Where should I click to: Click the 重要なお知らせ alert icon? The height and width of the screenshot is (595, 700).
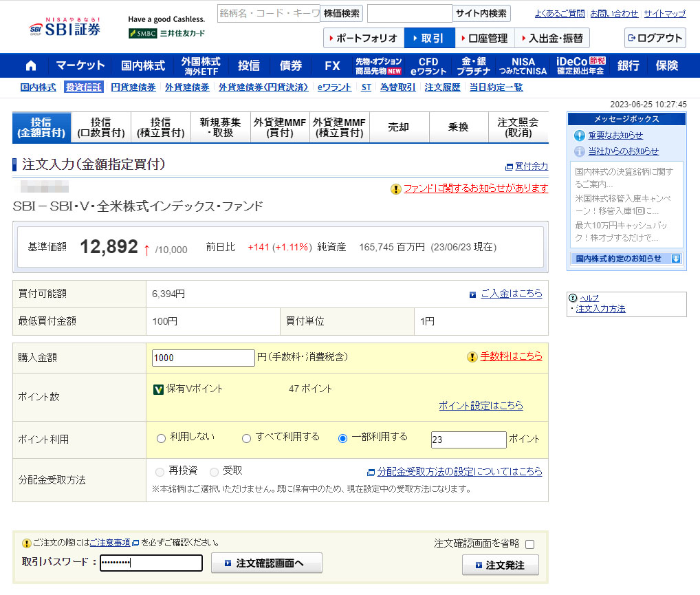coord(579,136)
